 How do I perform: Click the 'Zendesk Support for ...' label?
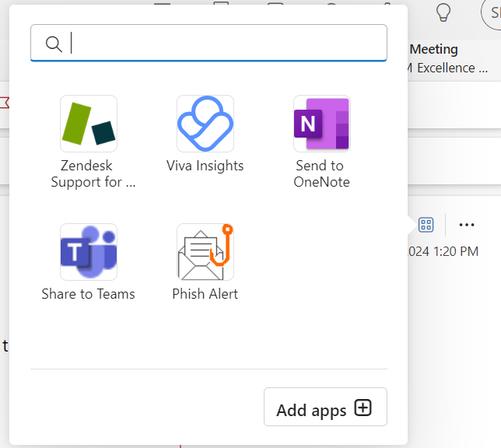click(93, 173)
